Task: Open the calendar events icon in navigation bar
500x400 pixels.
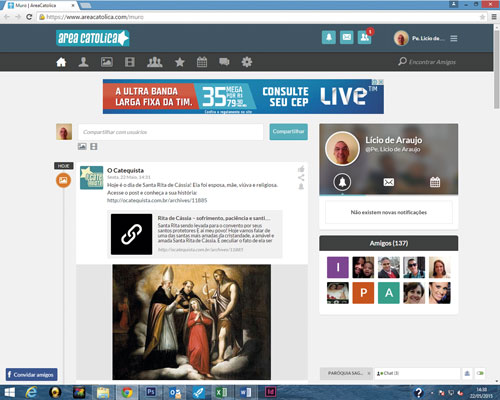Action: click(202, 62)
